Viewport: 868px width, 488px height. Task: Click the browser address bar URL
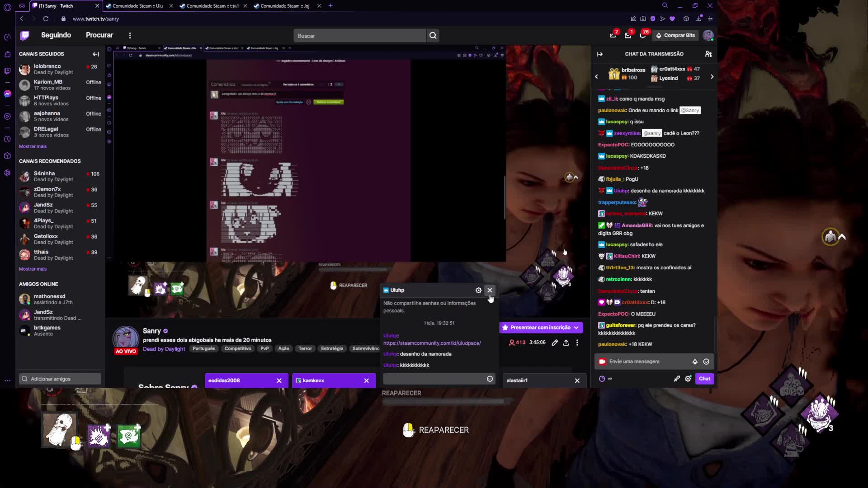pyautogui.click(x=95, y=19)
